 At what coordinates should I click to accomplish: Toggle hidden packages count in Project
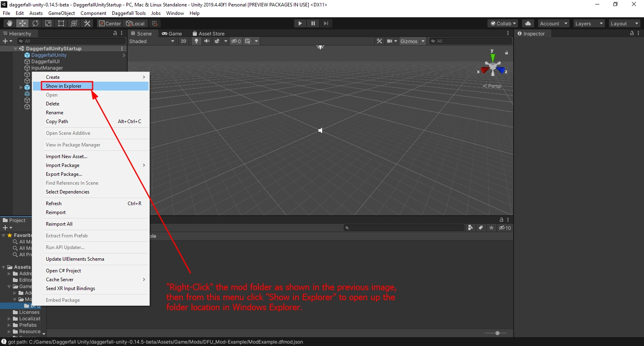505,228
